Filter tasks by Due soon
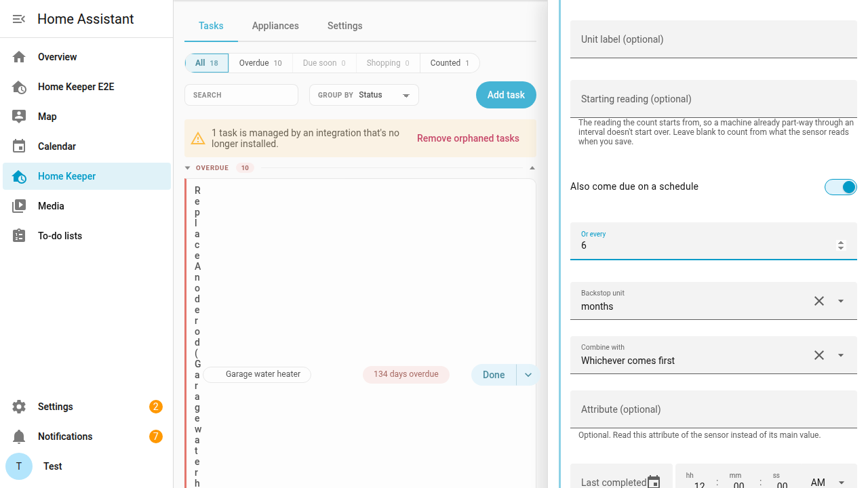This screenshot has height=488, width=868. point(324,63)
